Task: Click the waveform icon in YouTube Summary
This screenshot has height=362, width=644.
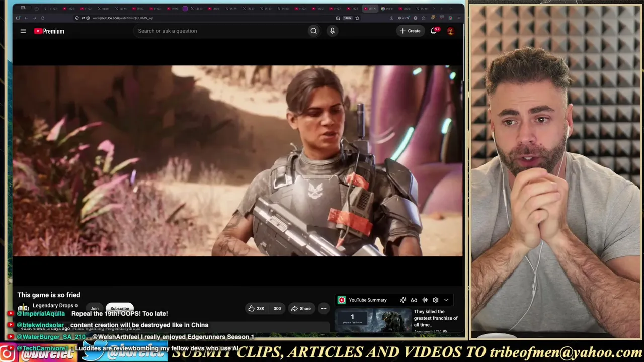Action: tap(425, 300)
